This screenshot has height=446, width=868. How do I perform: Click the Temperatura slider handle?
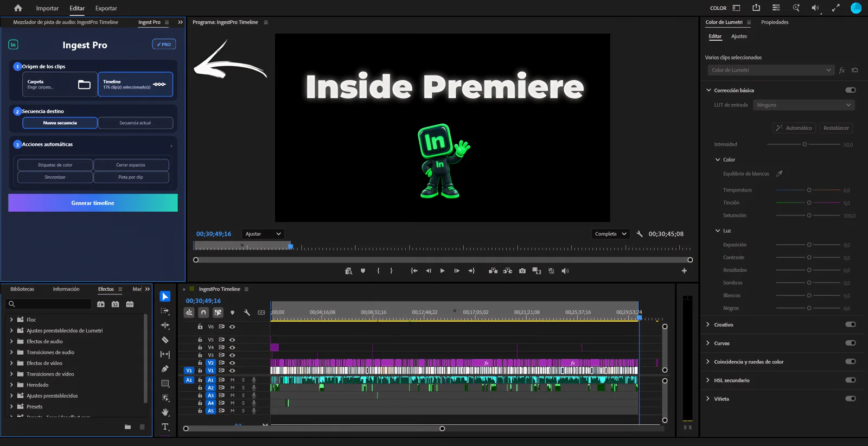tap(809, 190)
